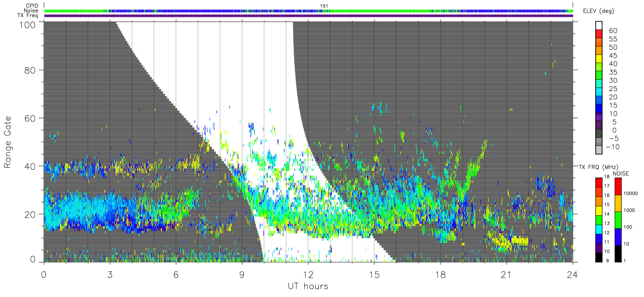Click the '21' tick label on UT hours axis
This screenshot has height=297, width=644.
point(506,274)
